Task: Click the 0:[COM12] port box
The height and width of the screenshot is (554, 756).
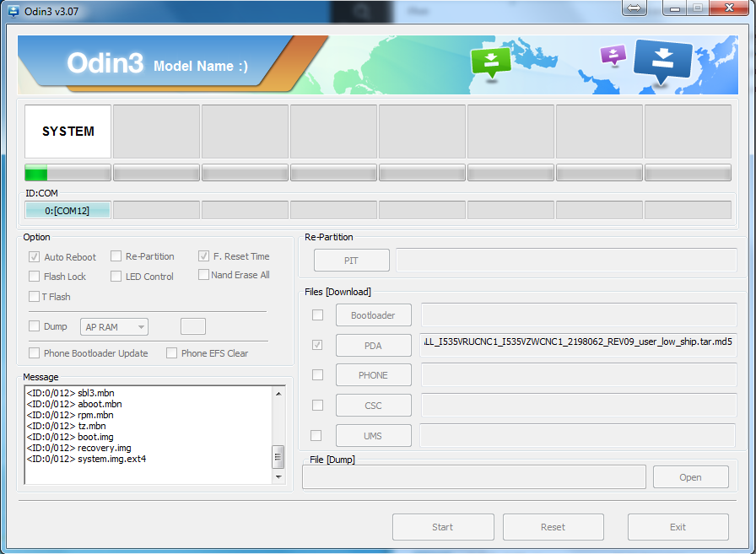Action: pos(67,211)
